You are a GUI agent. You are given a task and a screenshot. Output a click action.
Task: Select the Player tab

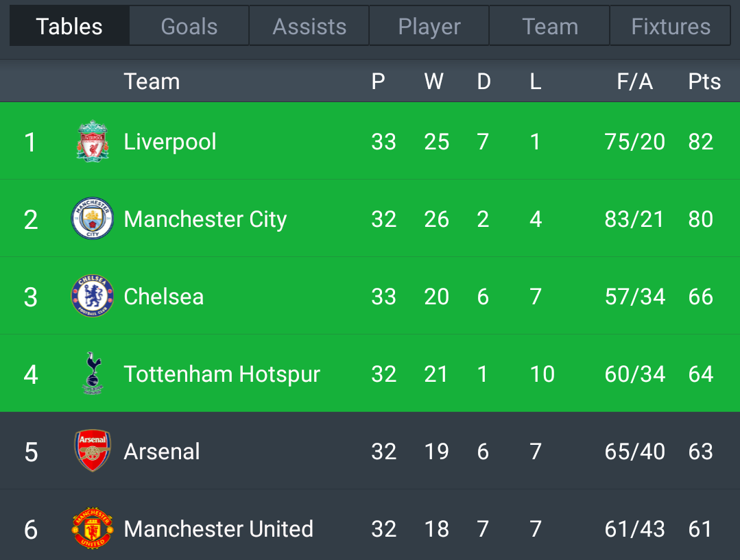[x=429, y=26]
